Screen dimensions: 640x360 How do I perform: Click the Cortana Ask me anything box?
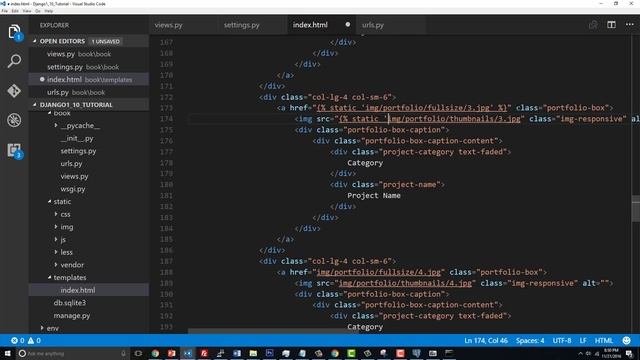[x=72, y=353]
